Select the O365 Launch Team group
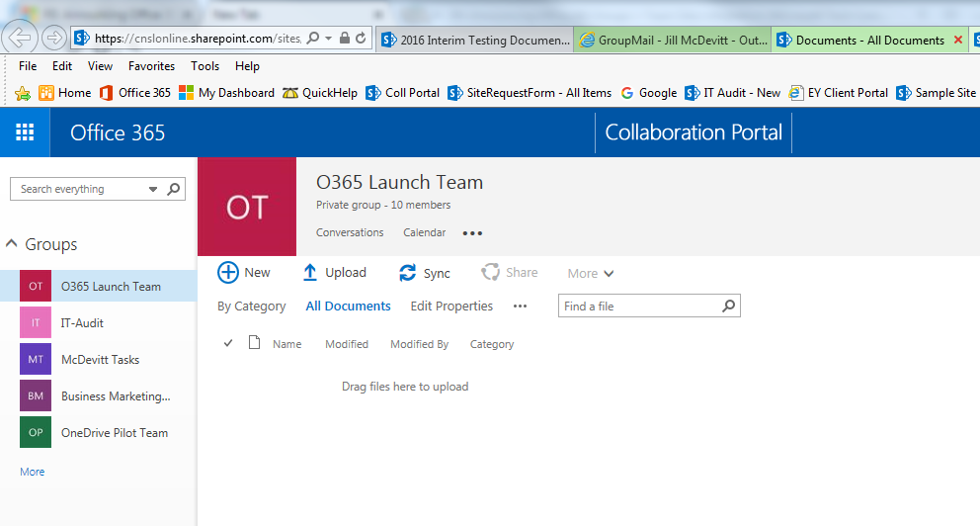Image resolution: width=980 pixels, height=526 pixels. pos(99,287)
